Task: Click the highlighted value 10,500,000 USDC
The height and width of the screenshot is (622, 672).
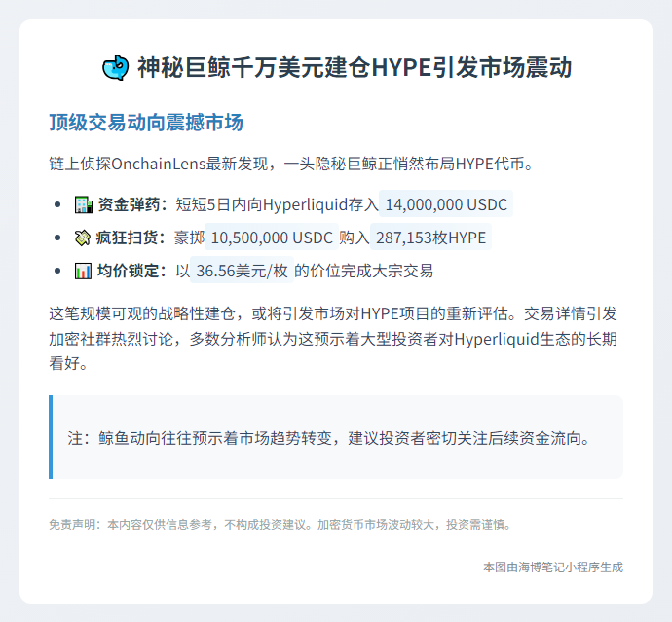Action: click(272, 238)
